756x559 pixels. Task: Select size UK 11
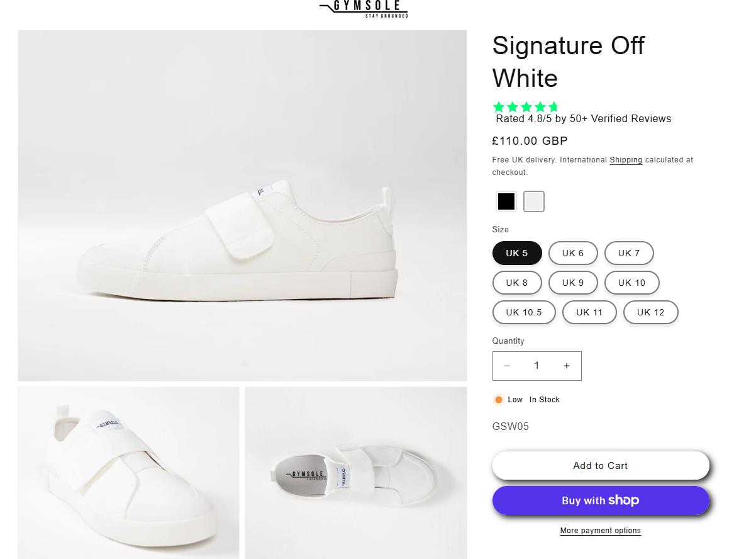coord(589,312)
